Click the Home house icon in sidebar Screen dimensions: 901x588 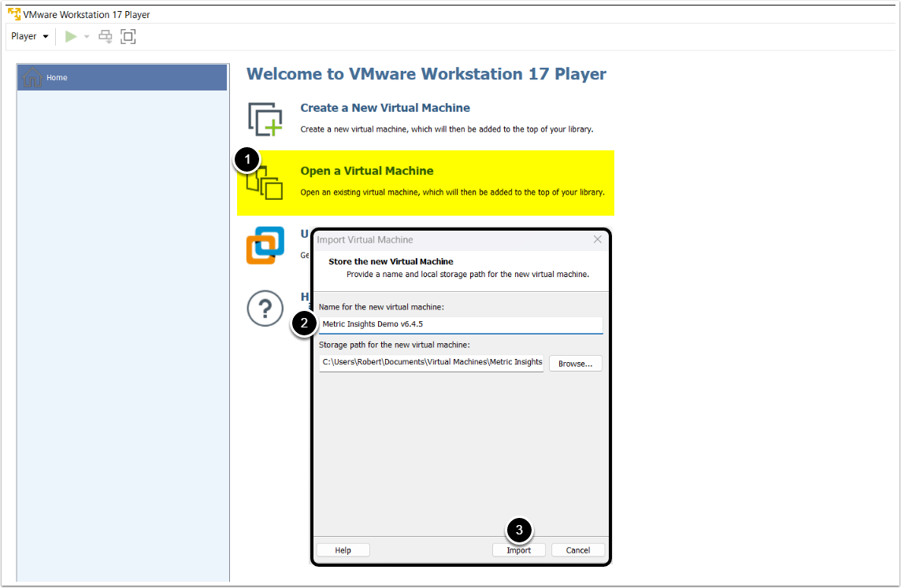click(x=32, y=77)
